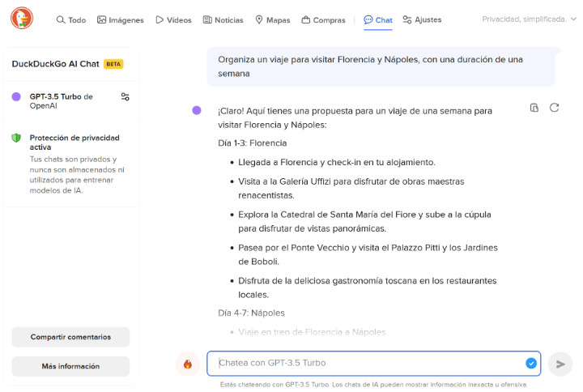Click the BETA badge
This screenshot has height=392, width=583.
click(x=113, y=64)
